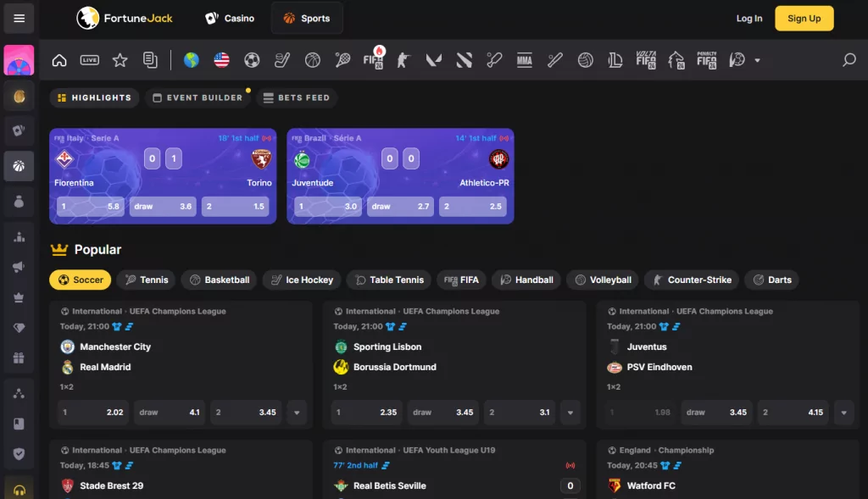Open the sidebar megaphone promotions icon
Screen dimensions: 868x499
pyautogui.click(x=19, y=267)
